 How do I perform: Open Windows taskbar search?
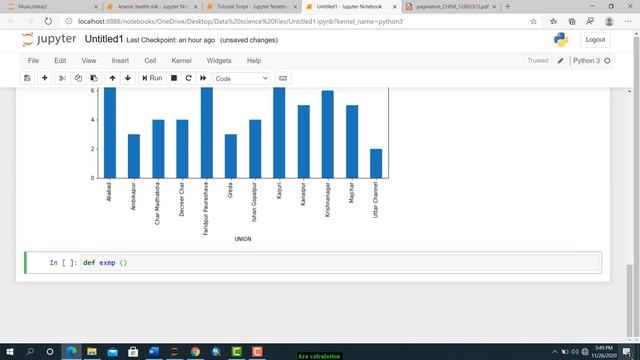click(30, 351)
